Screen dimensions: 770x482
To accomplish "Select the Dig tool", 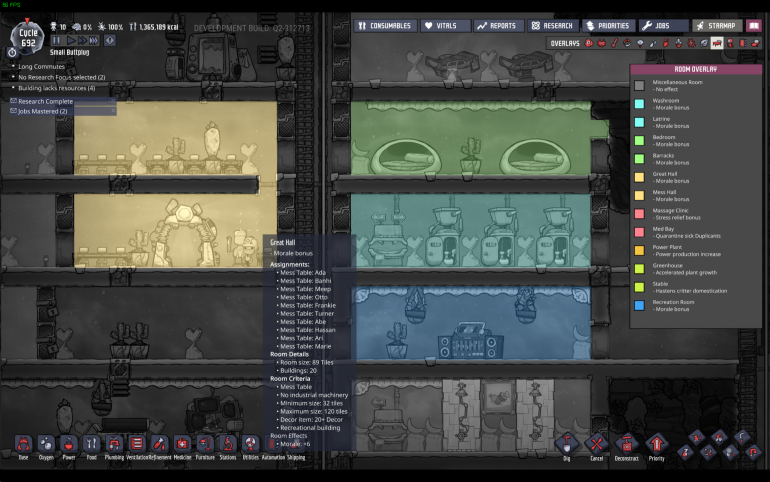I will click(x=567, y=444).
